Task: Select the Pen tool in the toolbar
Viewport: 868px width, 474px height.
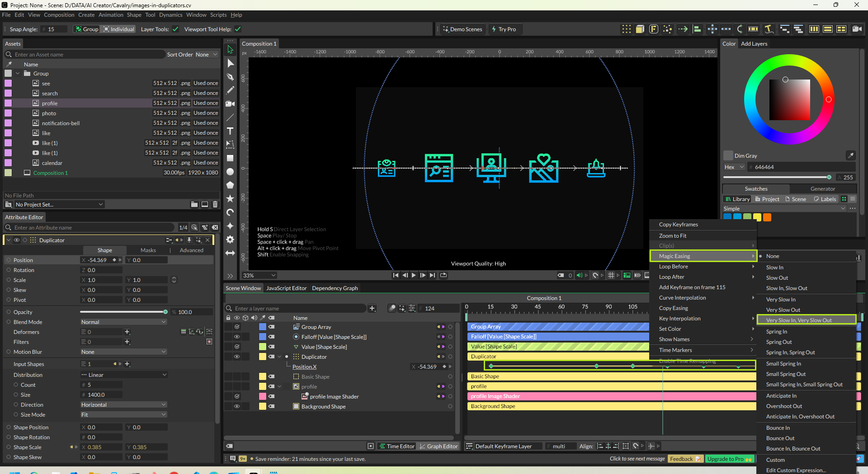Action: tap(230, 77)
